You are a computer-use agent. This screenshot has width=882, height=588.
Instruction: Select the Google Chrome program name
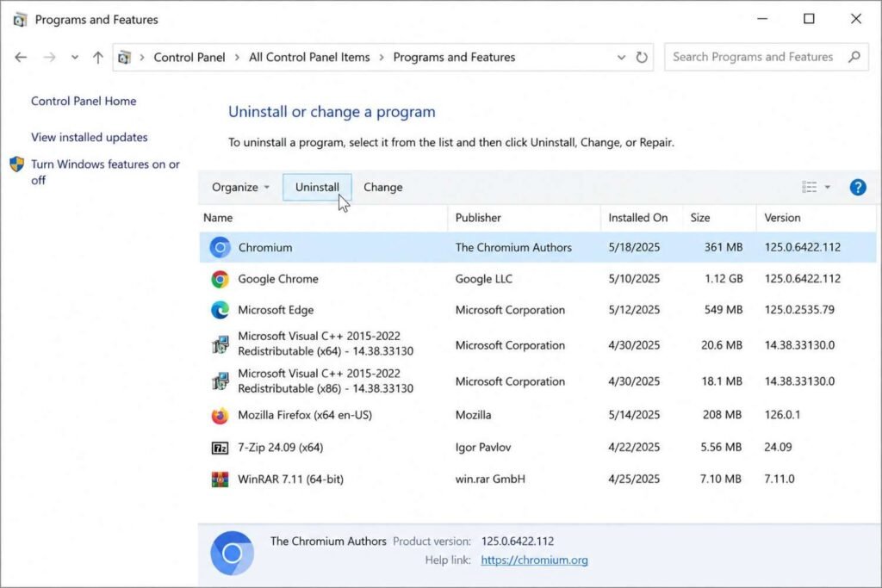(278, 279)
